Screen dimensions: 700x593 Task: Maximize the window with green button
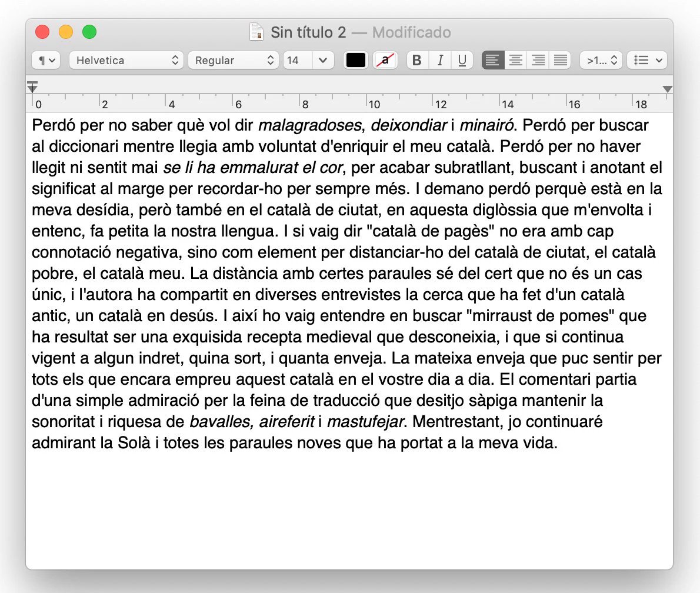[x=89, y=32]
